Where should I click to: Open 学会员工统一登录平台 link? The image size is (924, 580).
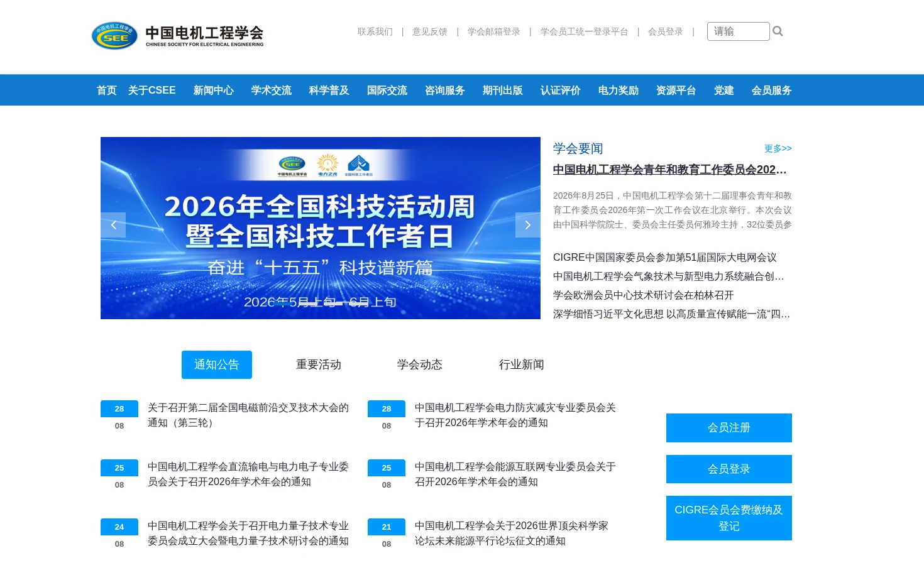584,31
